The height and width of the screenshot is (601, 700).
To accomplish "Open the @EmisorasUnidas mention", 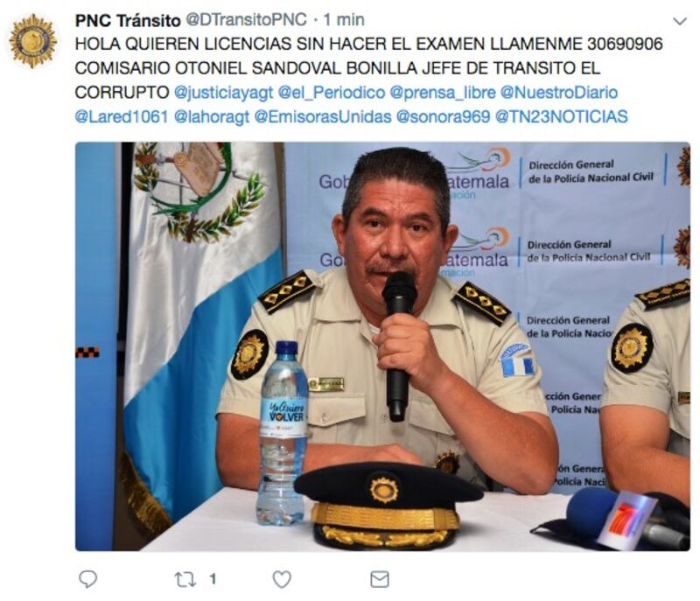I will (x=323, y=116).
